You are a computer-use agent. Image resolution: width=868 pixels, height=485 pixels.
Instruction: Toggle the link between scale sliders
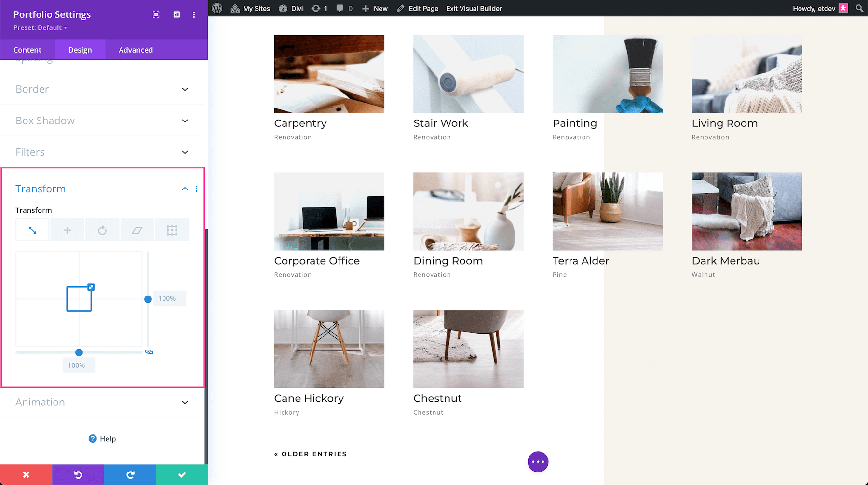[149, 352]
